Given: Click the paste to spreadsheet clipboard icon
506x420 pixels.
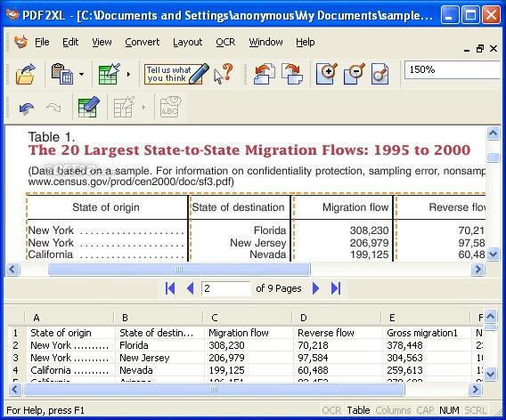Looking at the screenshot, I should [x=62, y=74].
